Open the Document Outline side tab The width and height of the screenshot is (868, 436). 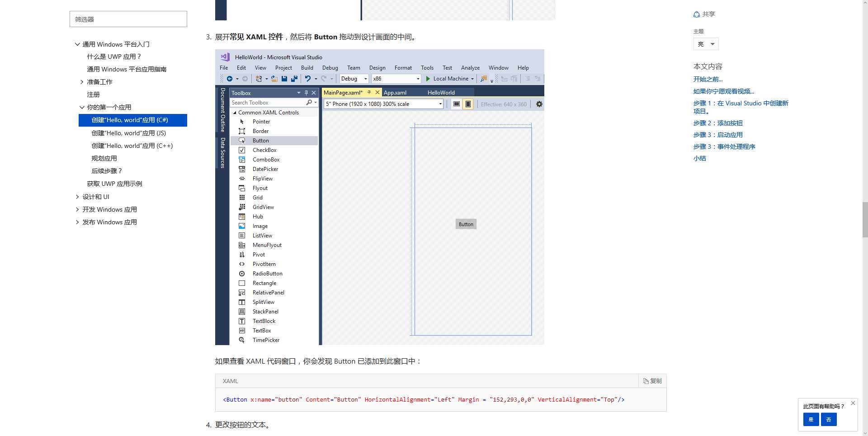click(222, 110)
